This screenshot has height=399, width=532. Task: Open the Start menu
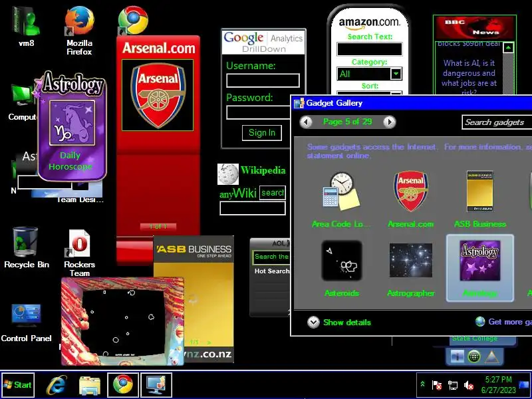pos(18,385)
